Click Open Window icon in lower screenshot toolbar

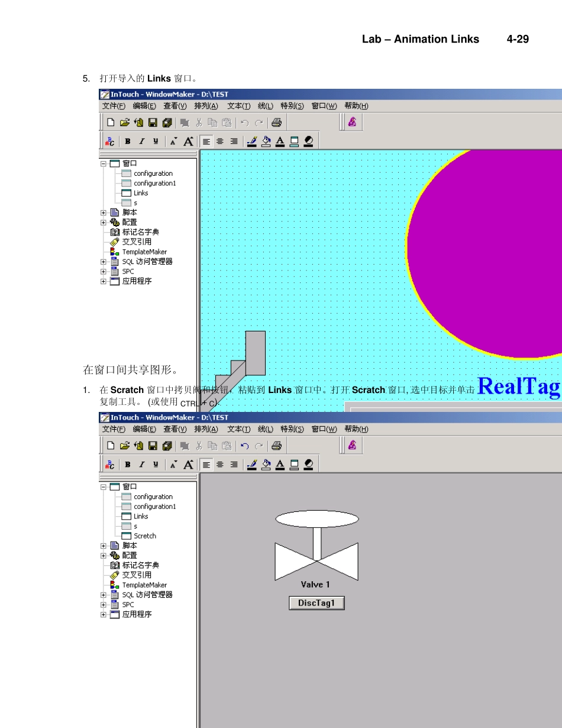point(124,446)
